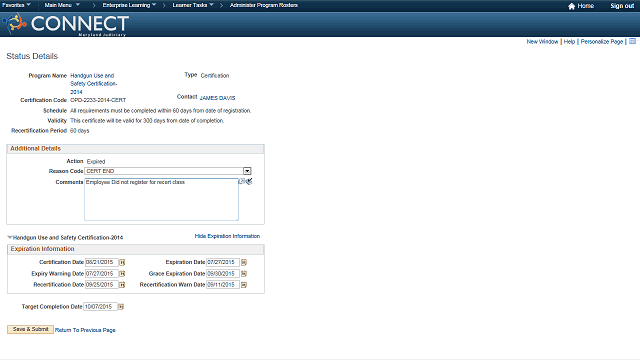The width and height of the screenshot is (640, 360).
Task: Go to Administer Program Rosters breadcrumb
Action: (x=264, y=5)
